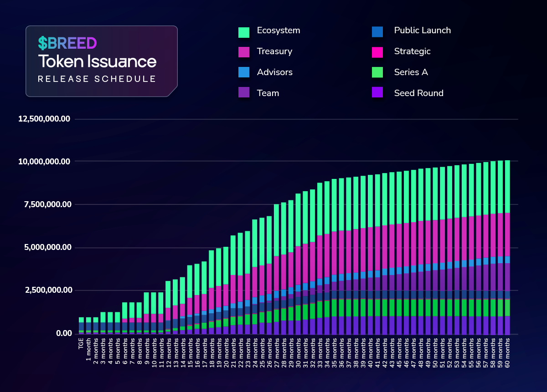Click the Treasury segment of the last bar
Viewport: 547px width, 392px height.
point(507,234)
